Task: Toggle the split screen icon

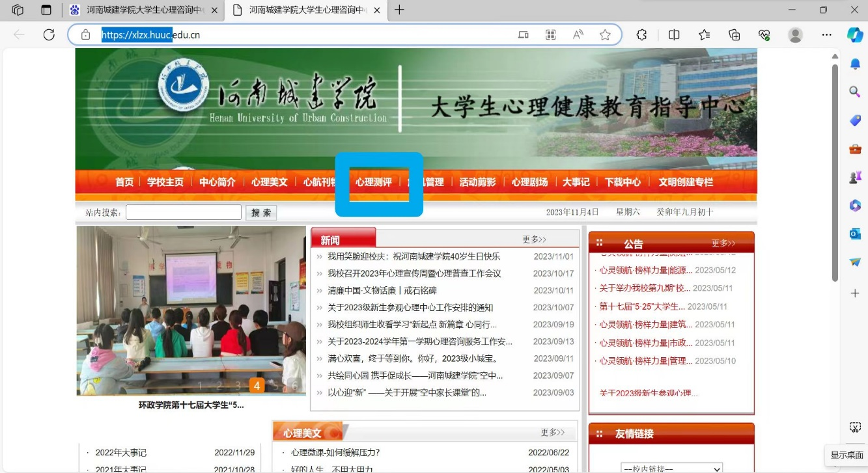Action: click(x=675, y=35)
